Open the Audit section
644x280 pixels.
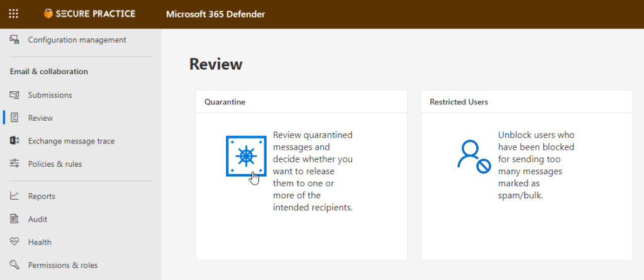pyautogui.click(x=38, y=219)
